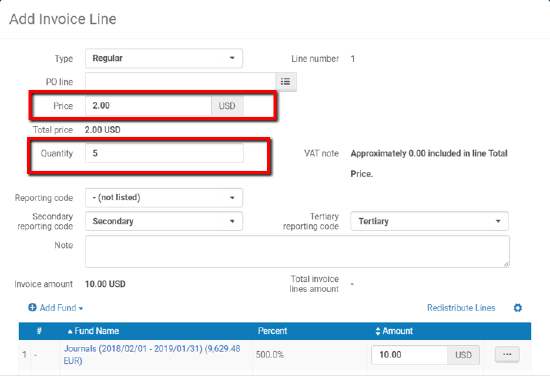The image size is (550, 376).
Task: Click the plus icon beside Add Fund
Action: pyautogui.click(x=32, y=308)
